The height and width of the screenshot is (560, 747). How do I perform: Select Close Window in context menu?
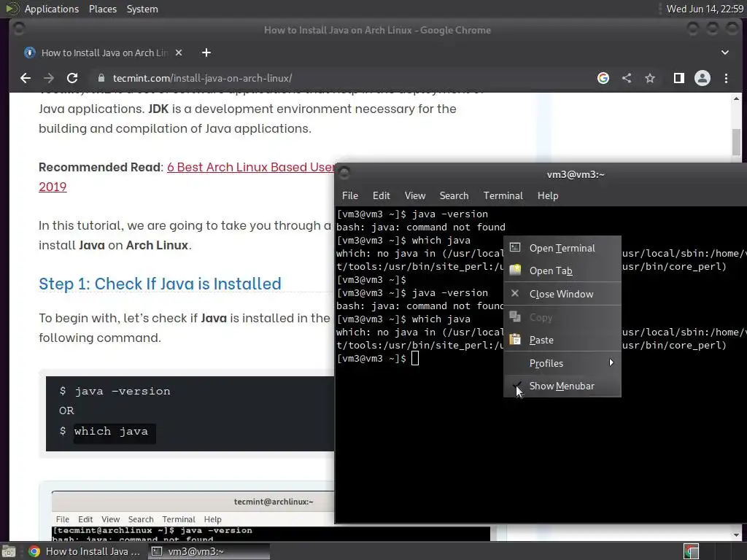click(x=562, y=294)
